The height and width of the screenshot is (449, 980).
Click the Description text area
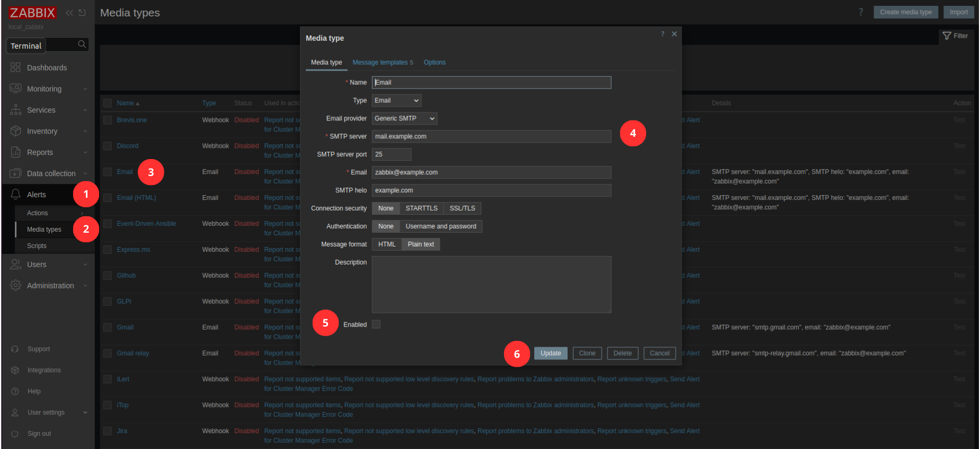coord(491,285)
